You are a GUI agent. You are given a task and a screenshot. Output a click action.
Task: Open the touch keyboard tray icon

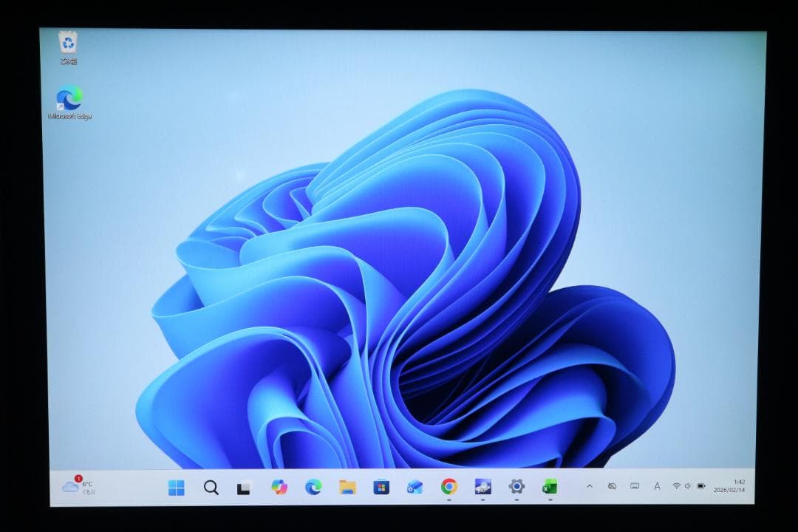tap(635, 486)
